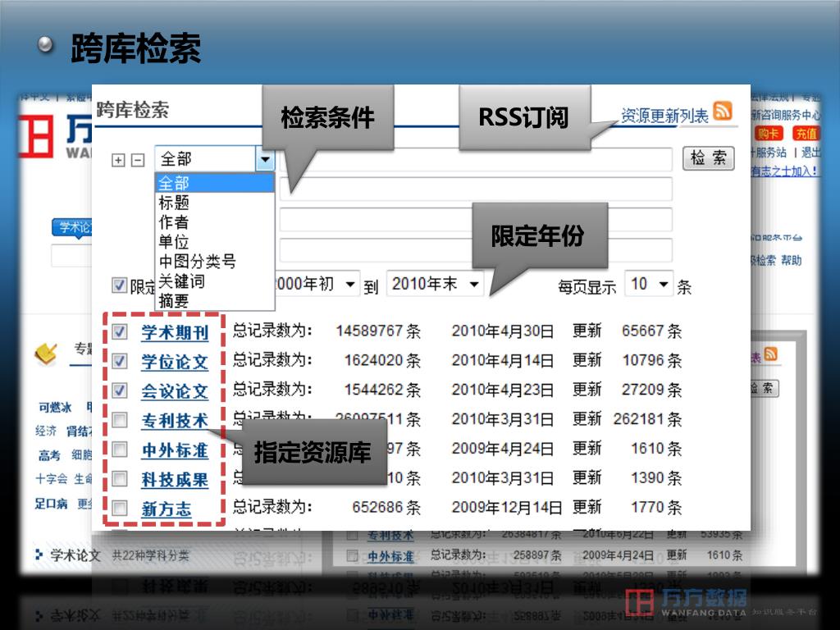Pick 关键词 from the dropdown list

181,281
